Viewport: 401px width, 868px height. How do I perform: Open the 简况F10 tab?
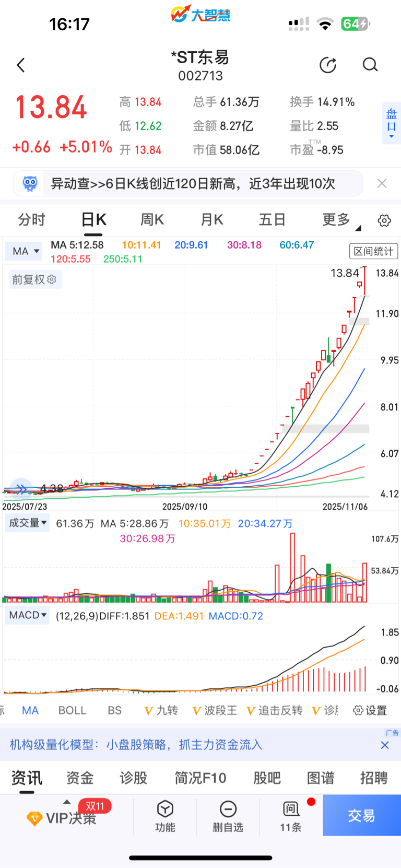click(x=200, y=778)
